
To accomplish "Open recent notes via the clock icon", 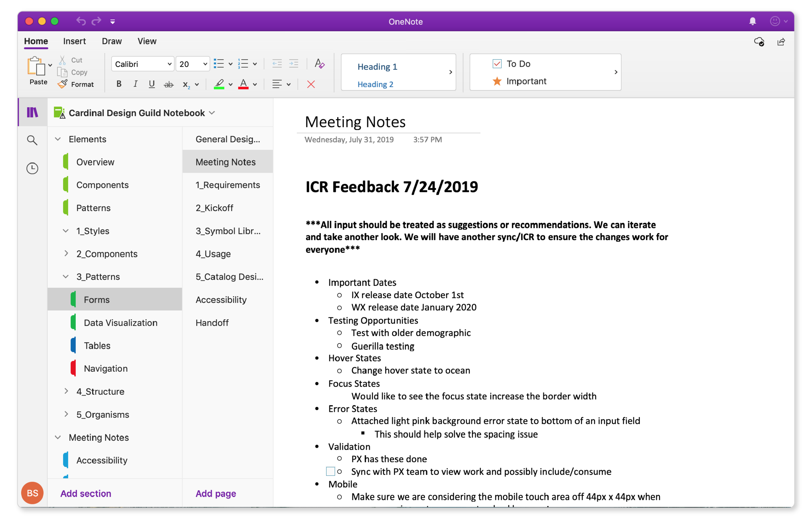I will 32,168.
